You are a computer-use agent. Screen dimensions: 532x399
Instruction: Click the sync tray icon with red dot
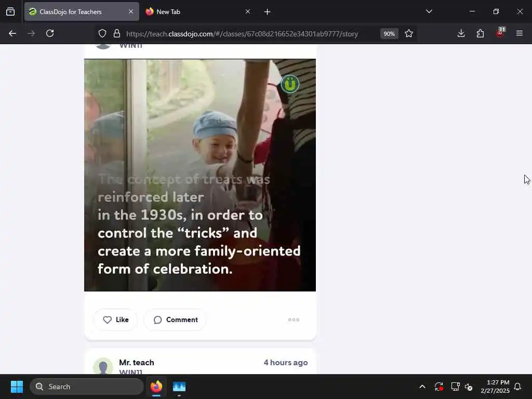tap(438, 387)
